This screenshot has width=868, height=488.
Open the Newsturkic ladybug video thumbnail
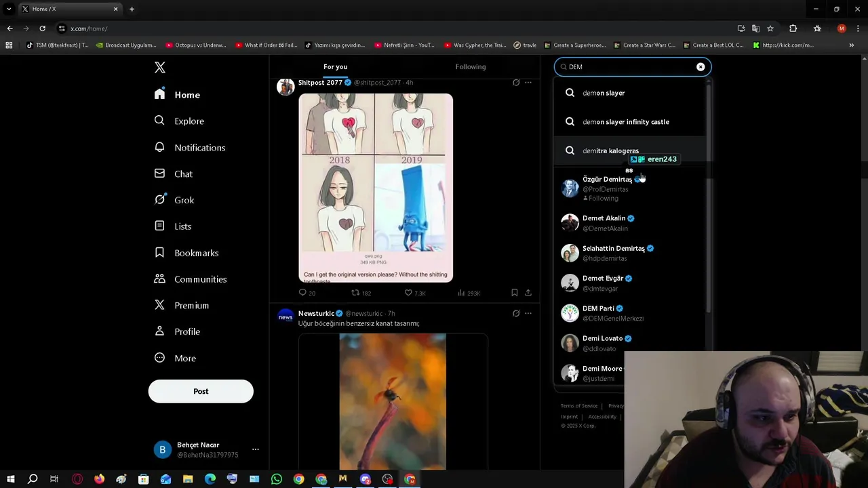point(393,401)
